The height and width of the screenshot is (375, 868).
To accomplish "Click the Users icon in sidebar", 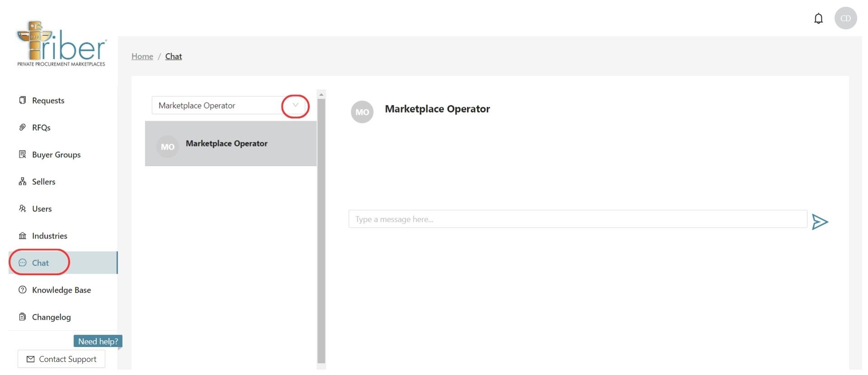I will pyautogui.click(x=23, y=209).
